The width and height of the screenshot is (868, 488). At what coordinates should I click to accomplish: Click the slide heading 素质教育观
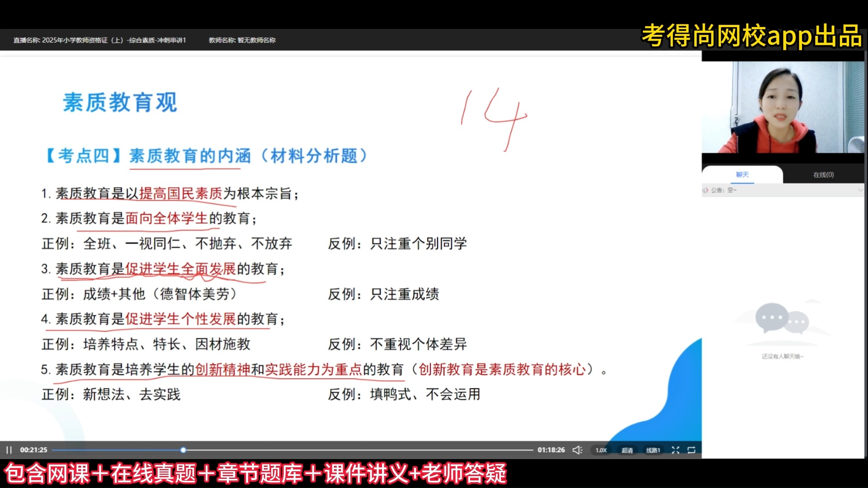point(120,103)
